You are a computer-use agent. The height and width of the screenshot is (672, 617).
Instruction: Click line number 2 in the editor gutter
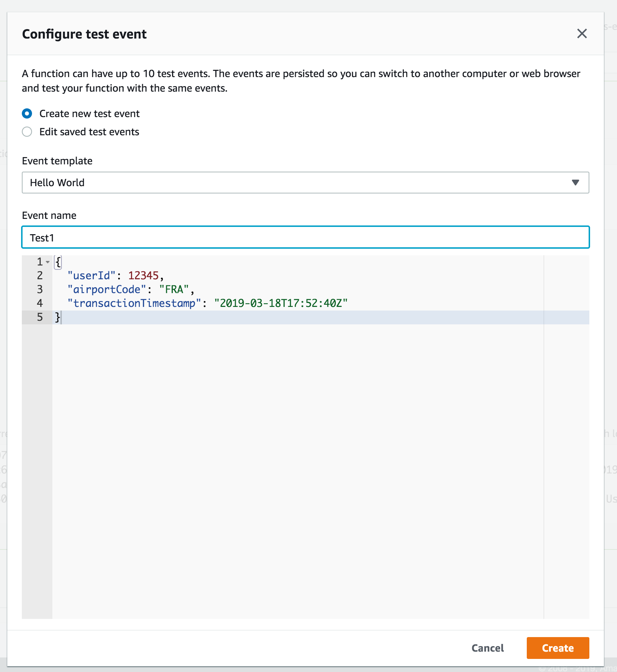pos(40,276)
